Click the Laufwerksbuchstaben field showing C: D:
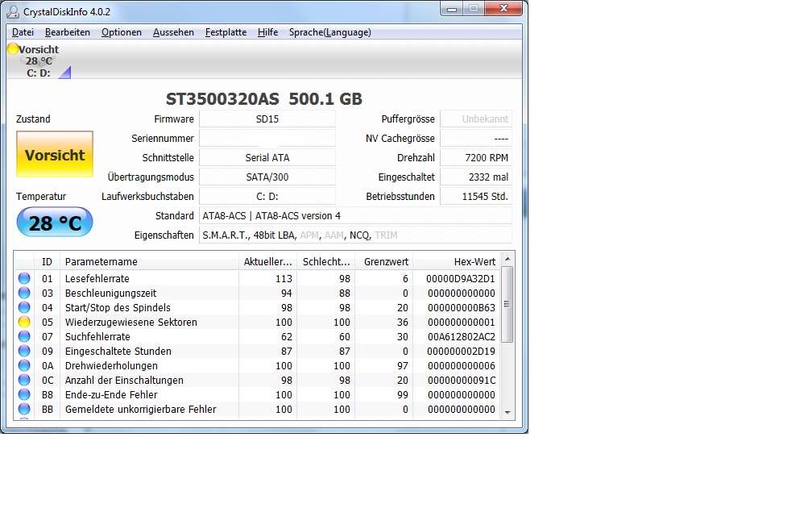Screen dimensions: 812x508 [267, 196]
